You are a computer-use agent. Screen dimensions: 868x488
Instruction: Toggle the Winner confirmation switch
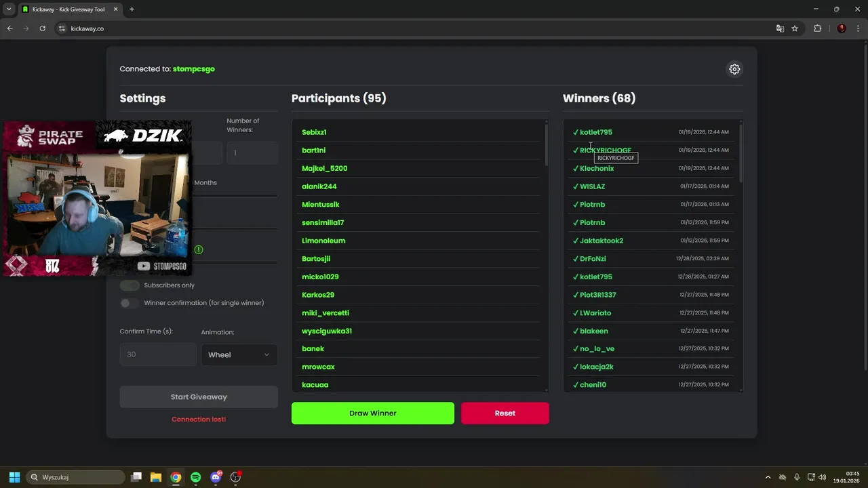coord(130,303)
